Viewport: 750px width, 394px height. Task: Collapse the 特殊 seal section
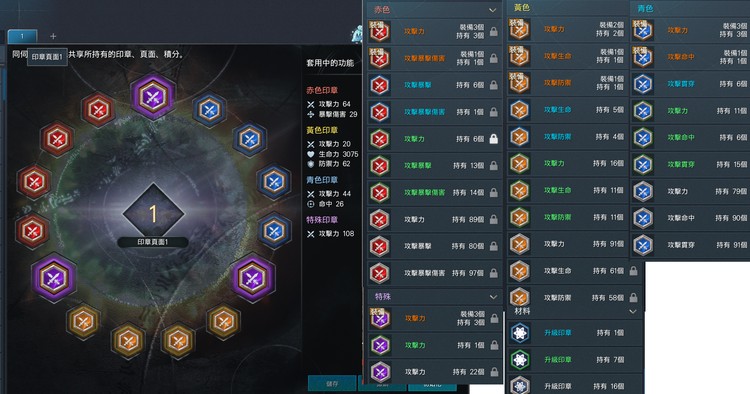(493, 297)
